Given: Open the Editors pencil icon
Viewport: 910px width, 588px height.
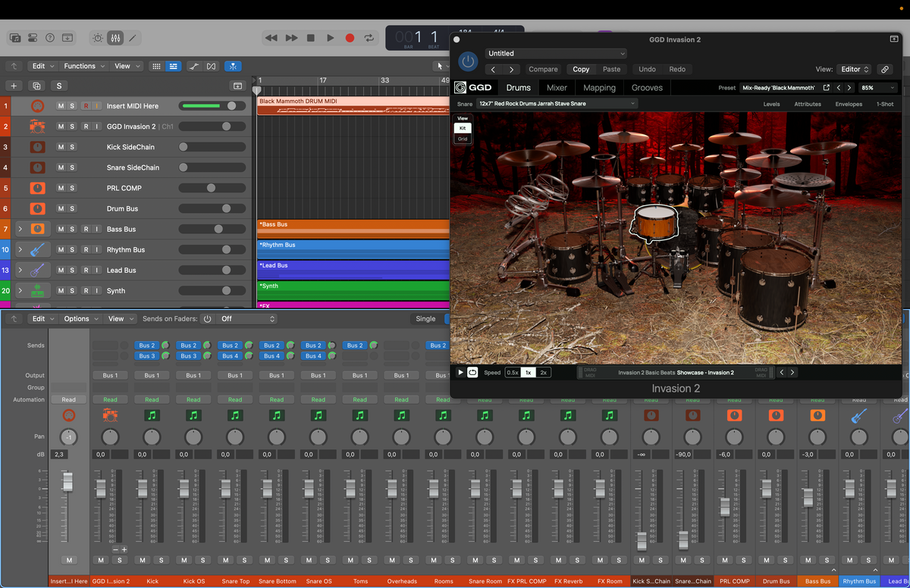Looking at the screenshot, I should [x=133, y=37].
